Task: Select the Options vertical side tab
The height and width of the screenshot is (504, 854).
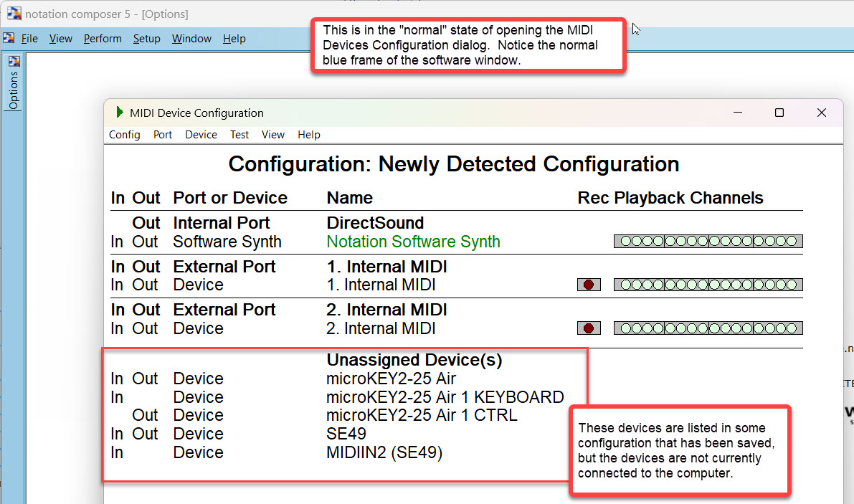Action: pos(14,90)
